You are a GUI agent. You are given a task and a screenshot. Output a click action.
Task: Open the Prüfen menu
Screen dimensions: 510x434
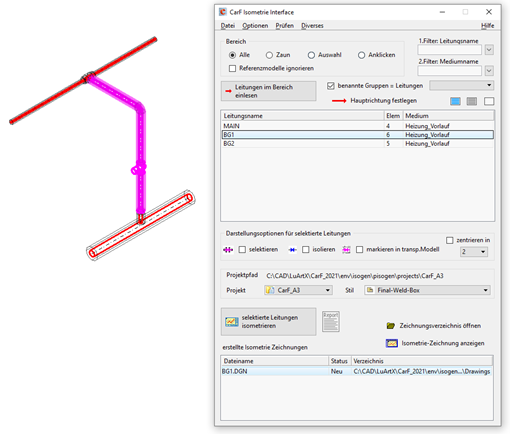pos(285,26)
